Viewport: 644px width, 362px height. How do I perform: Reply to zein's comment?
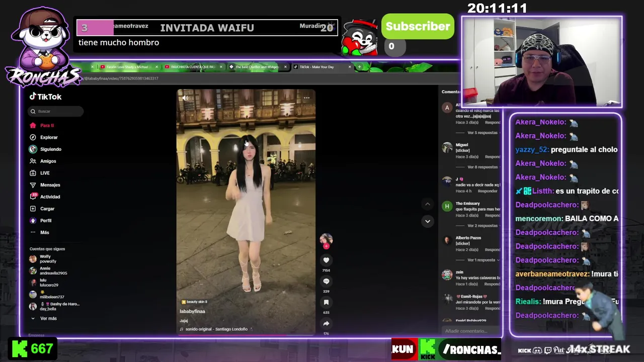pyautogui.click(x=493, y=284)
